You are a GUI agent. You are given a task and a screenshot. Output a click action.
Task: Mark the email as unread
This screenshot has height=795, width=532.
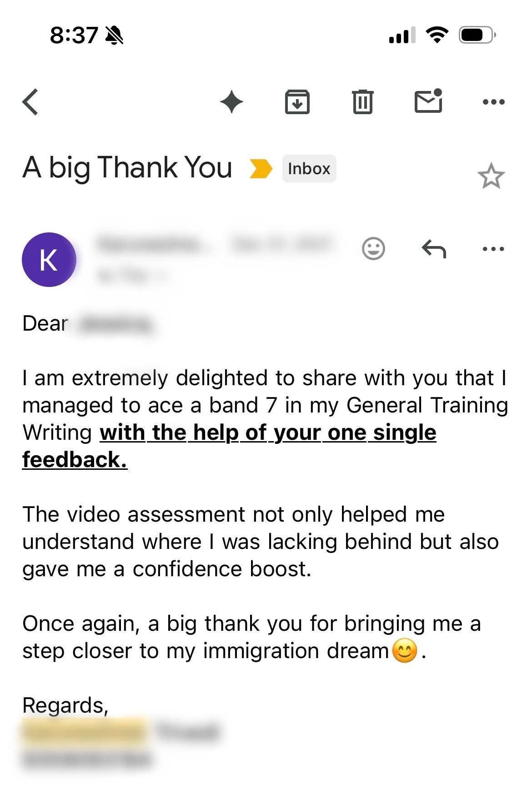(x=428, y=101)
